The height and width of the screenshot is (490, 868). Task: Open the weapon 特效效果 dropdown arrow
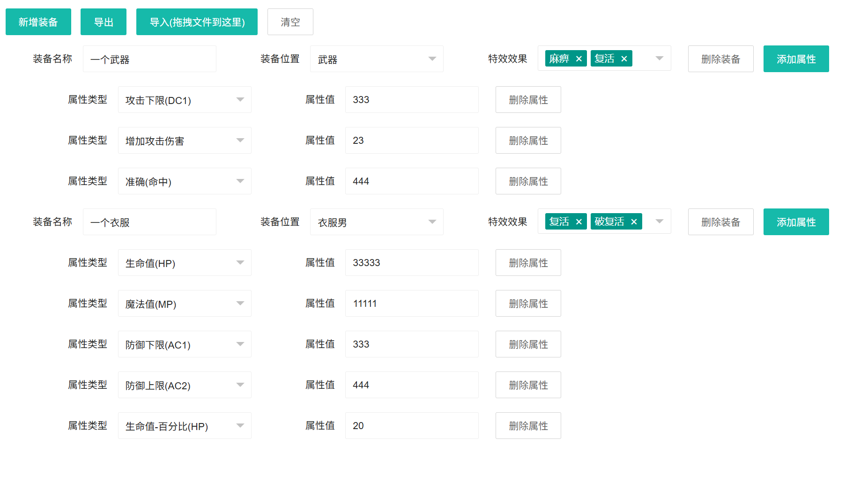660,59
